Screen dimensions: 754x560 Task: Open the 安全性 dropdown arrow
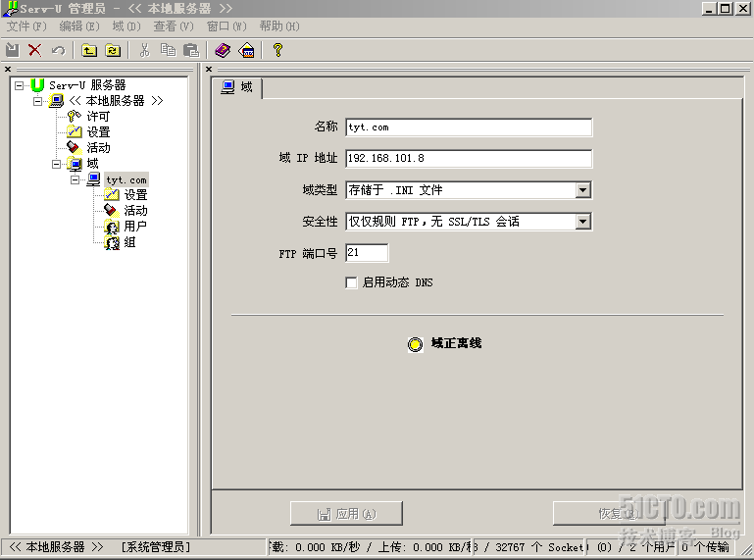582,222
